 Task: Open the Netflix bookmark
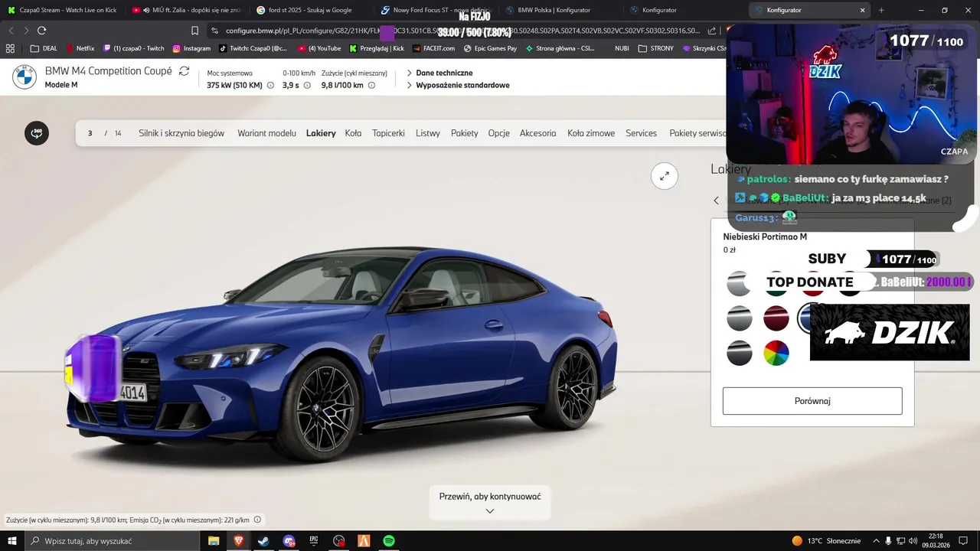(80, 48)
